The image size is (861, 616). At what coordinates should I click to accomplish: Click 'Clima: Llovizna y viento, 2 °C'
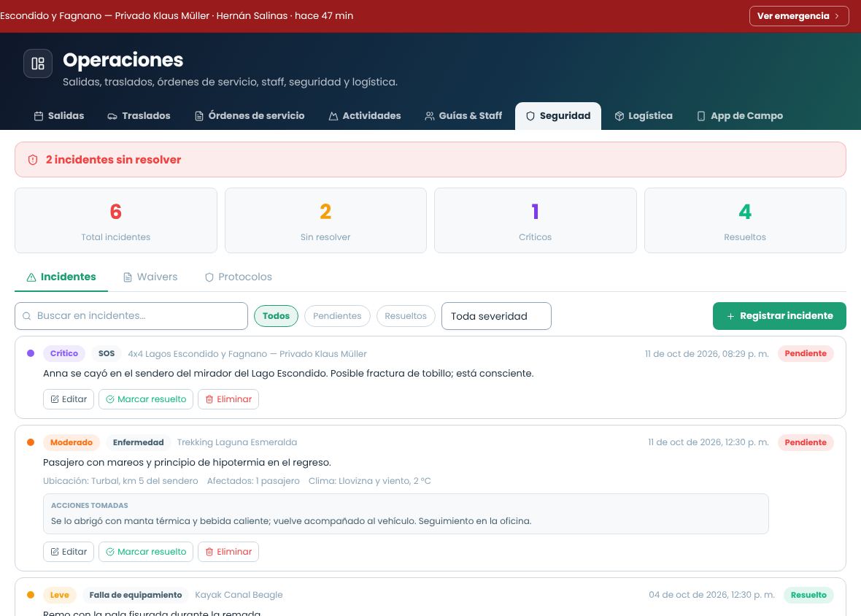tap(369, 481)
